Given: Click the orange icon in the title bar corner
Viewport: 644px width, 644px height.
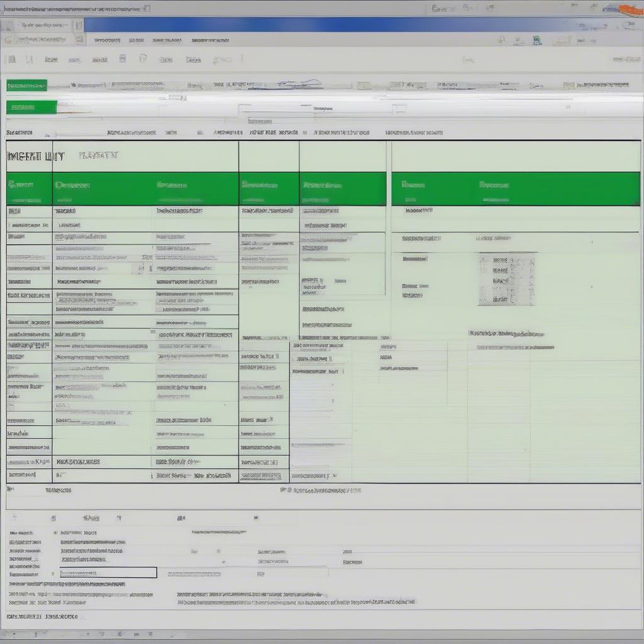Looking at the screenshot, I should 631,10.
